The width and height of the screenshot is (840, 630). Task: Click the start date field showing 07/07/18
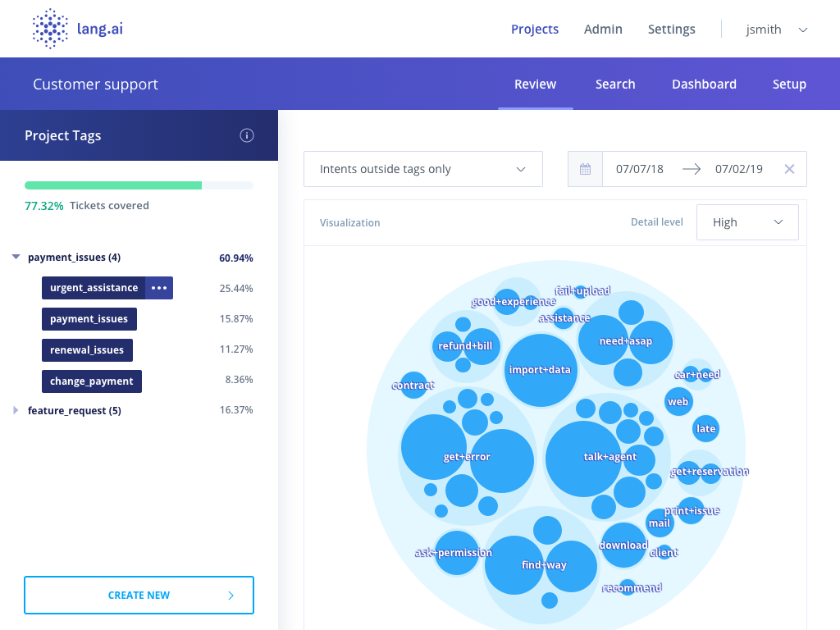pyautogui.click(x=640, y=168)
